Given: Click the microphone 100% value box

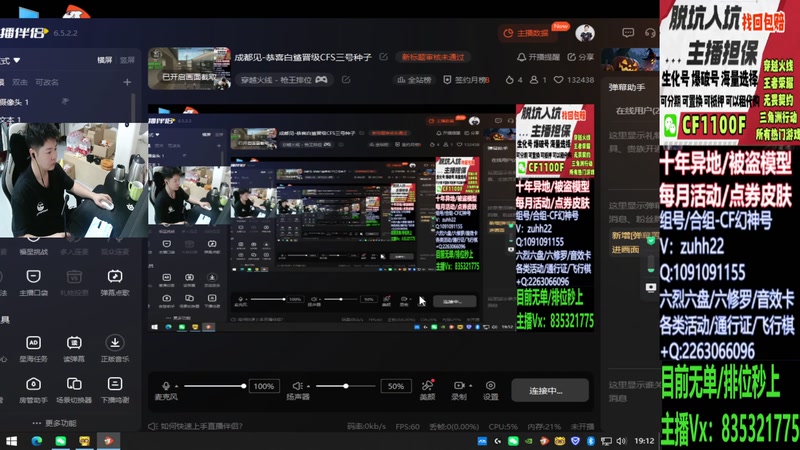Looking at the screenshot, I should point(264,386).
